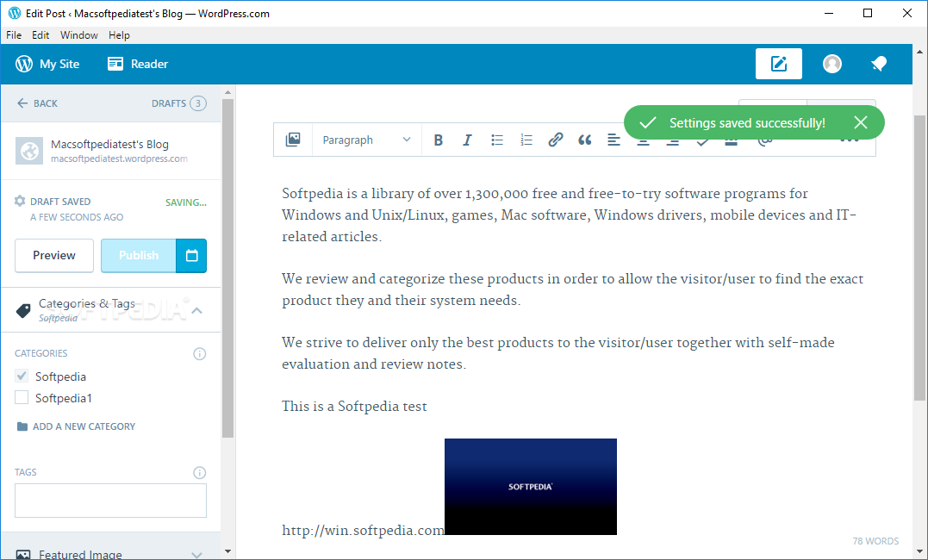Click the Macsoftpediatest's Blog site icon
The width and height of the screenshot is (928, 560).
(29, 151)
